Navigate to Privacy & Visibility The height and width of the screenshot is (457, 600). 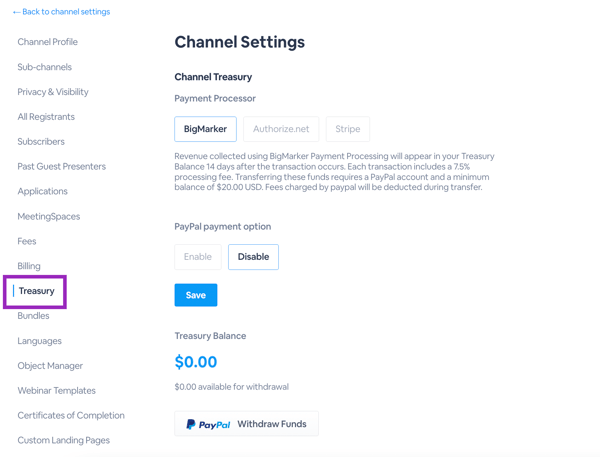(53, 92)
